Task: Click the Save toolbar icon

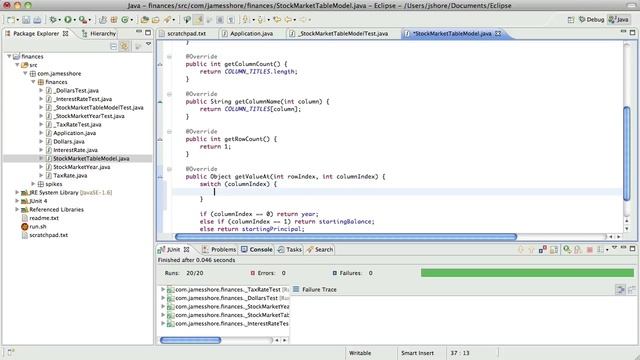Action: pos(26,20)
